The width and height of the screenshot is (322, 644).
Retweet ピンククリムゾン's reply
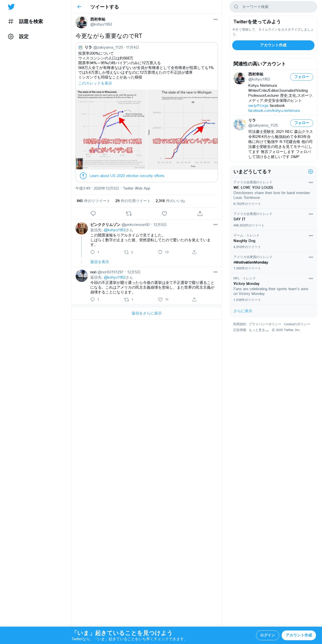point(126,252)
